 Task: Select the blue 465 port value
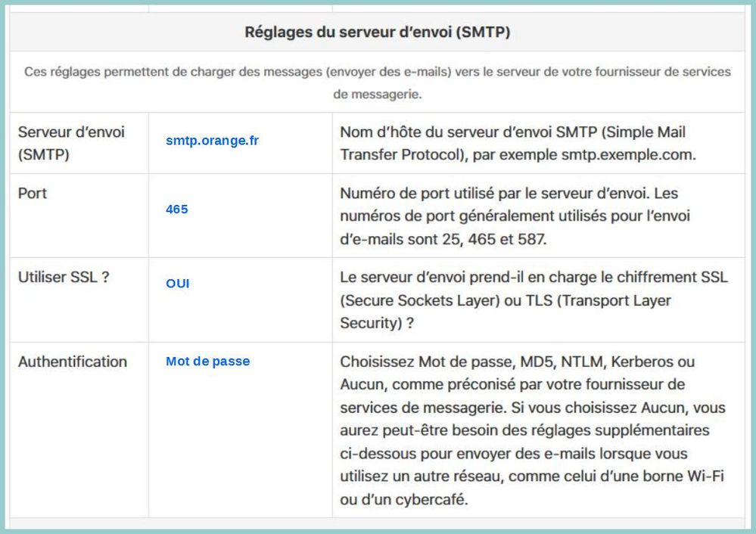177,210
